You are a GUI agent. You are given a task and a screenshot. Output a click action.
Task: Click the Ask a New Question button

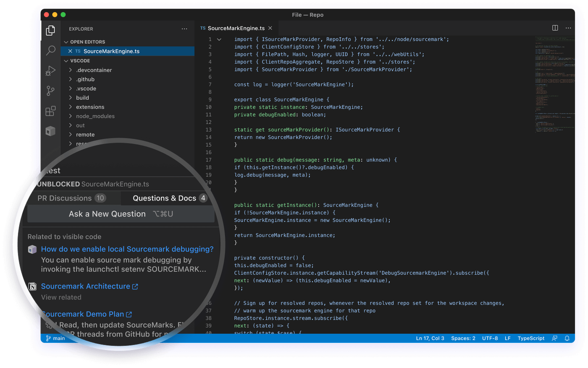[121, 214]
